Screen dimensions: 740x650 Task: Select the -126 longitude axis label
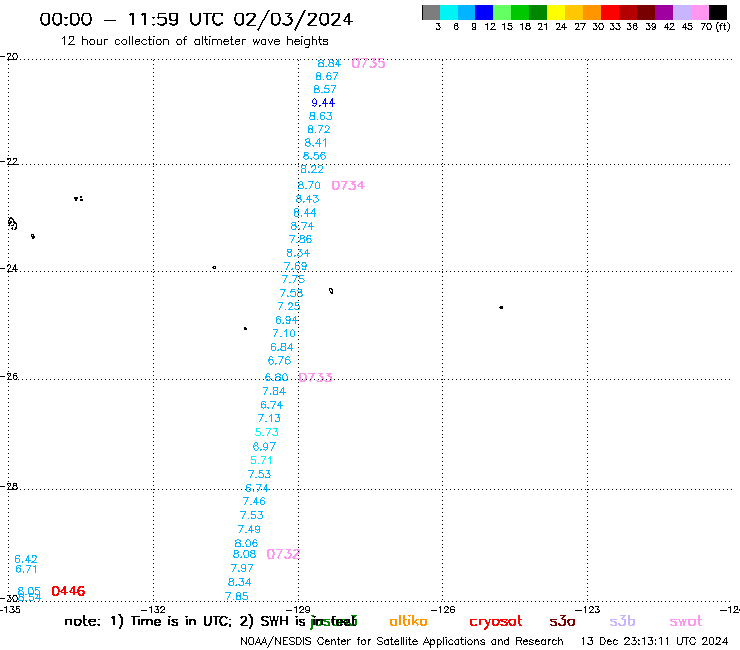click(x=443, y=609)
